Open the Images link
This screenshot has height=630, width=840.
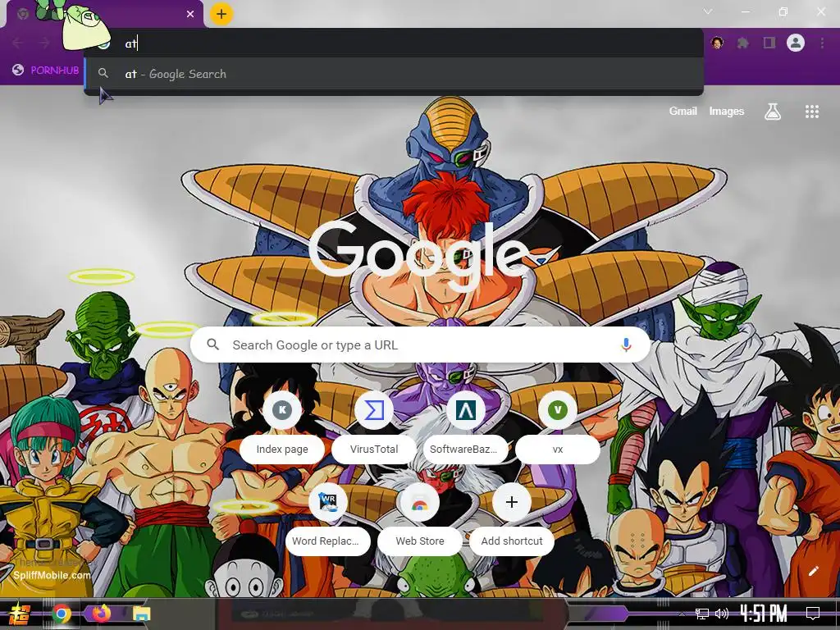[727, 112]
